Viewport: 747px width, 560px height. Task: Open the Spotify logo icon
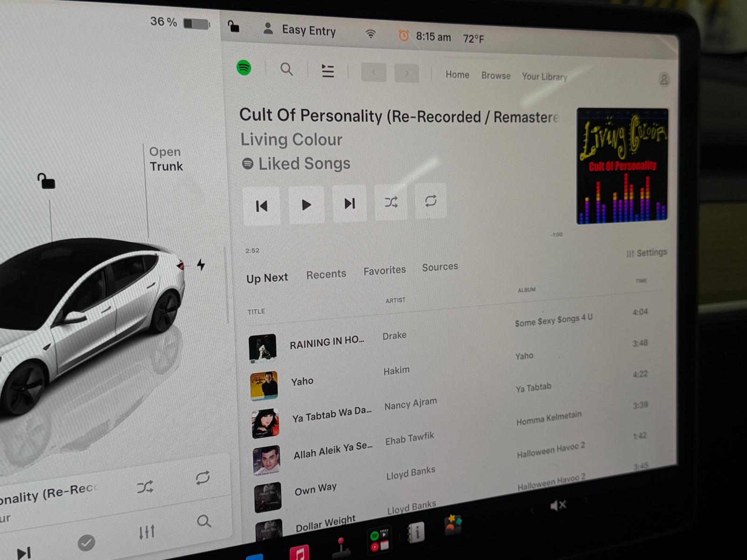[x=244, y=68]
